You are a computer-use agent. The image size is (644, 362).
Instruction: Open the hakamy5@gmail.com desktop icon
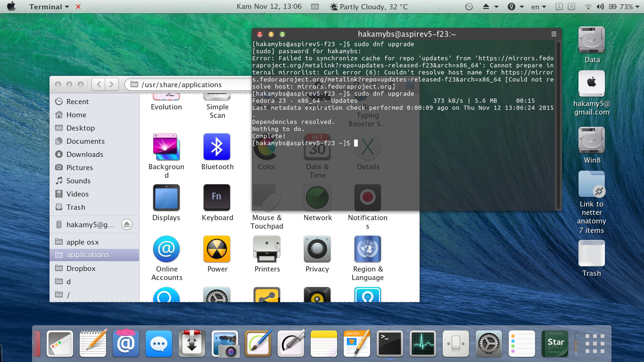592,83
